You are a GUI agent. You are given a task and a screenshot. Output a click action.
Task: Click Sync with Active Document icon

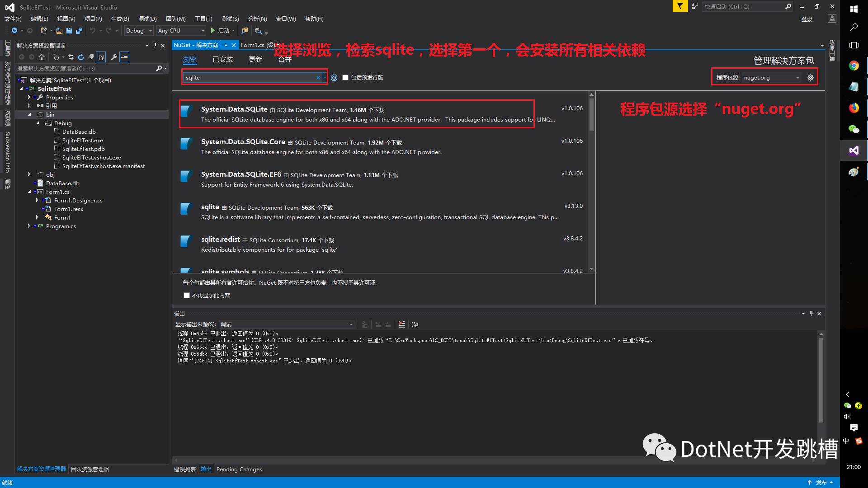pyautogui.click(x=71, y=57)
